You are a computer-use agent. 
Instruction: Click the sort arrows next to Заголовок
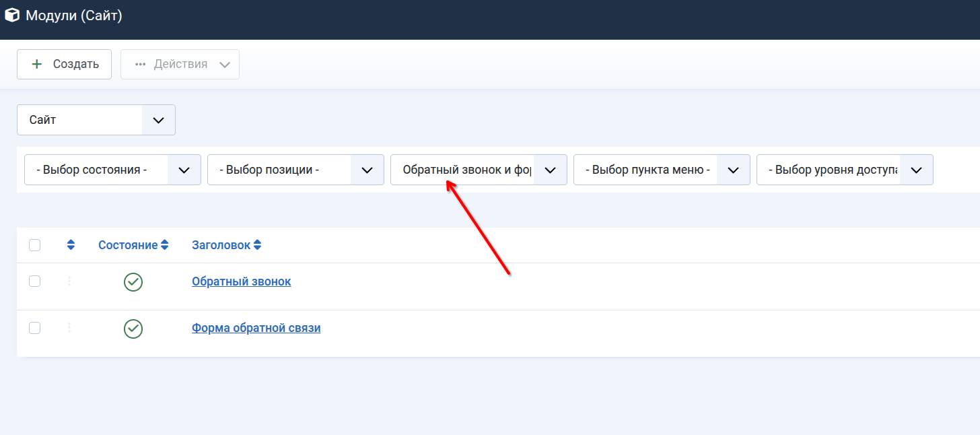[x=257, y=246]
